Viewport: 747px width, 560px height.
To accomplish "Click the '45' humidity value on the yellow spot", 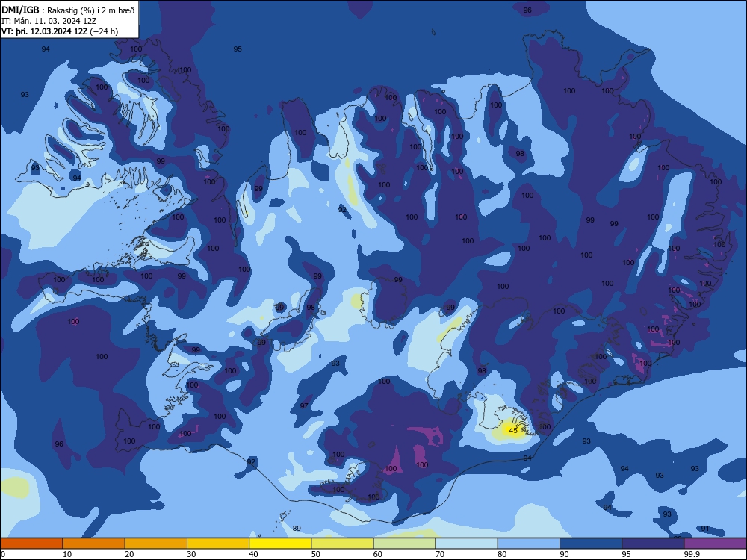I will 513,431.
